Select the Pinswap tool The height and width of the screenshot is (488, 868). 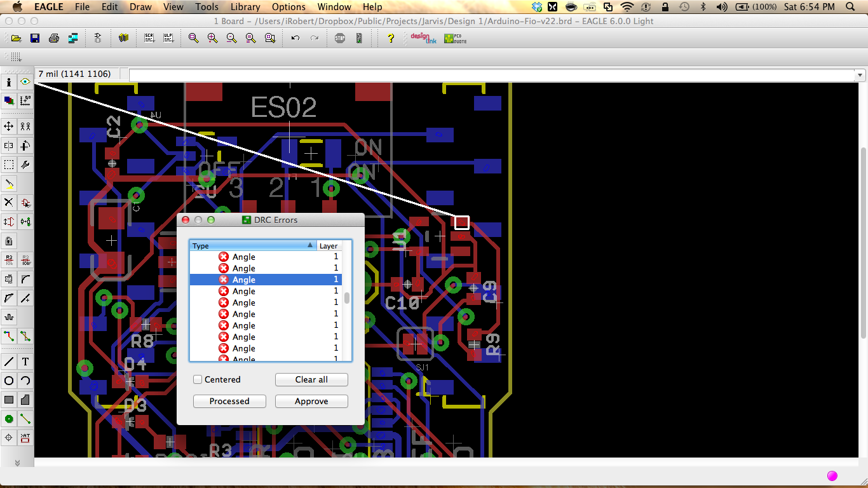tap(9, 222)
